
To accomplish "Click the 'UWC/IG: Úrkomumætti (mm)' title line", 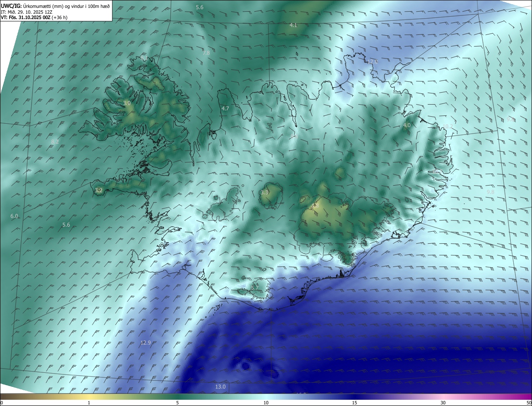I will (55, 6).
